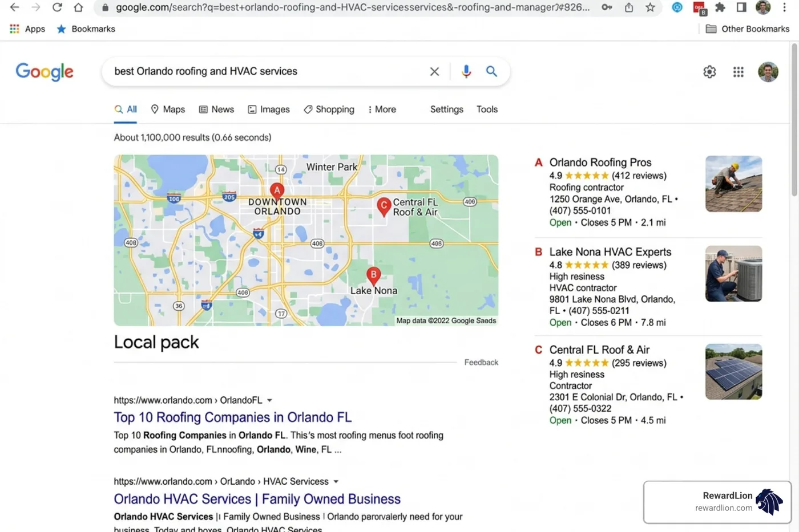Switch to the Maps tab
799x532 pixels.
pos(168,109)
